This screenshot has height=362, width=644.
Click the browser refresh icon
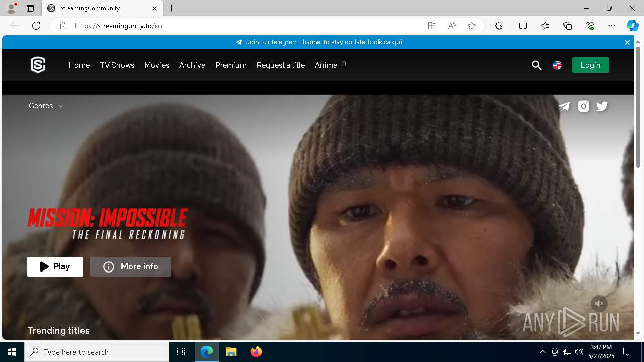click(36, 26)
